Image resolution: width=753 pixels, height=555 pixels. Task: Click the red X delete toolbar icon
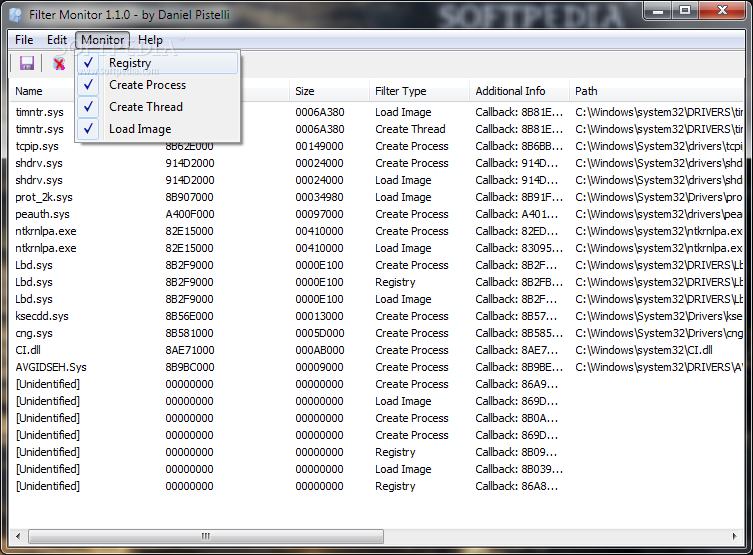[x=59, y=63]
